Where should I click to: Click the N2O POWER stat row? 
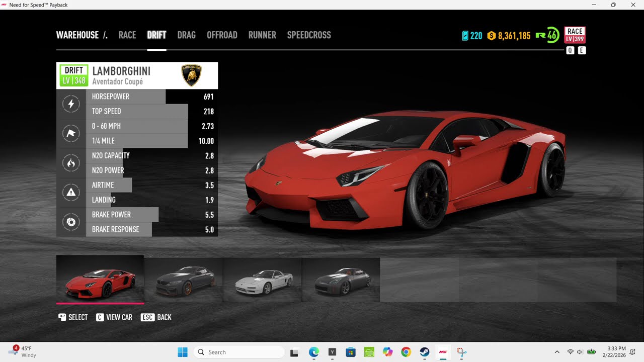pyautogui.click(x=152, y=170)
